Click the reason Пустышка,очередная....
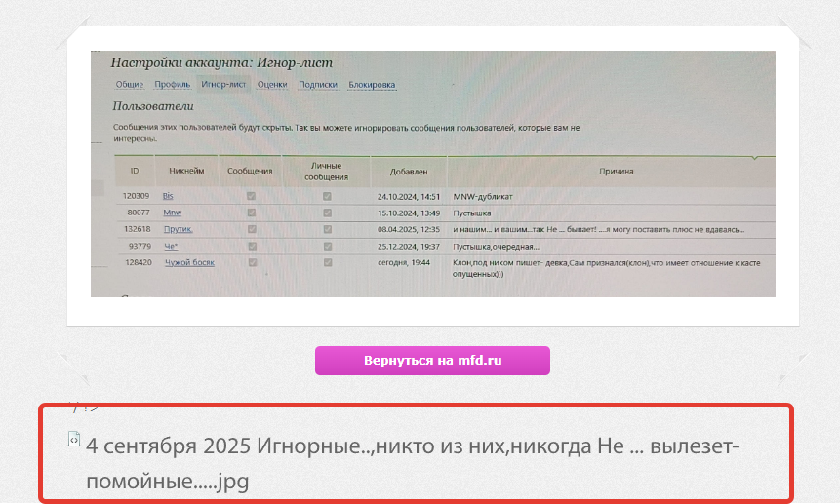This screenshot has height=504, width=840. click(x=497, y=247)
